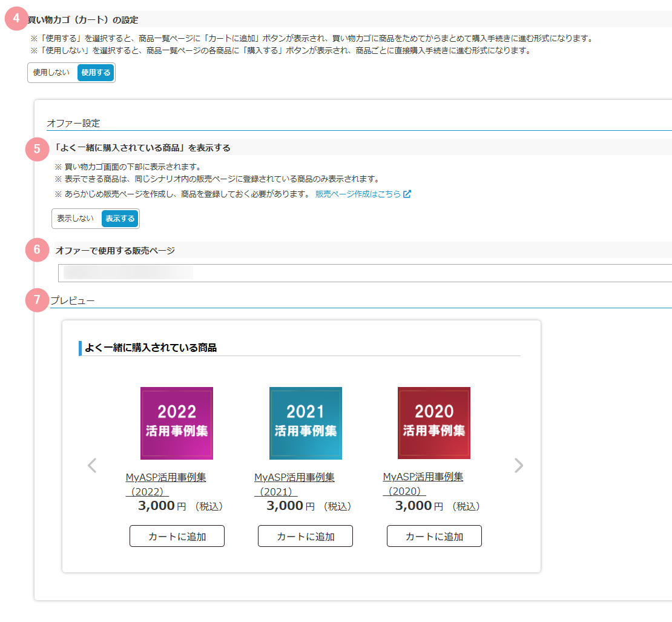The width and height of the screenshot is (672, 622).
Task: Open MyASP活用事例集 (2020) product link
Action: click(x=423, y=484)
